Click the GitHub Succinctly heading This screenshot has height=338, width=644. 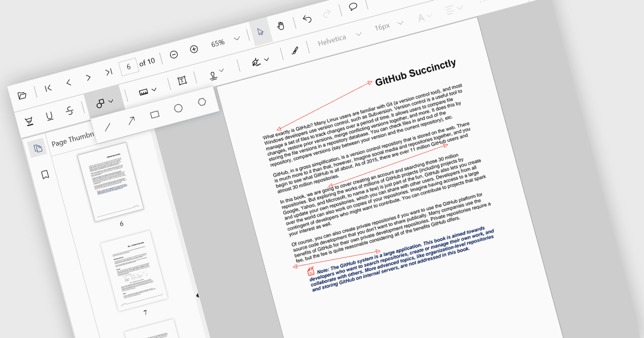pyautogui.click(x=415, y=72)
